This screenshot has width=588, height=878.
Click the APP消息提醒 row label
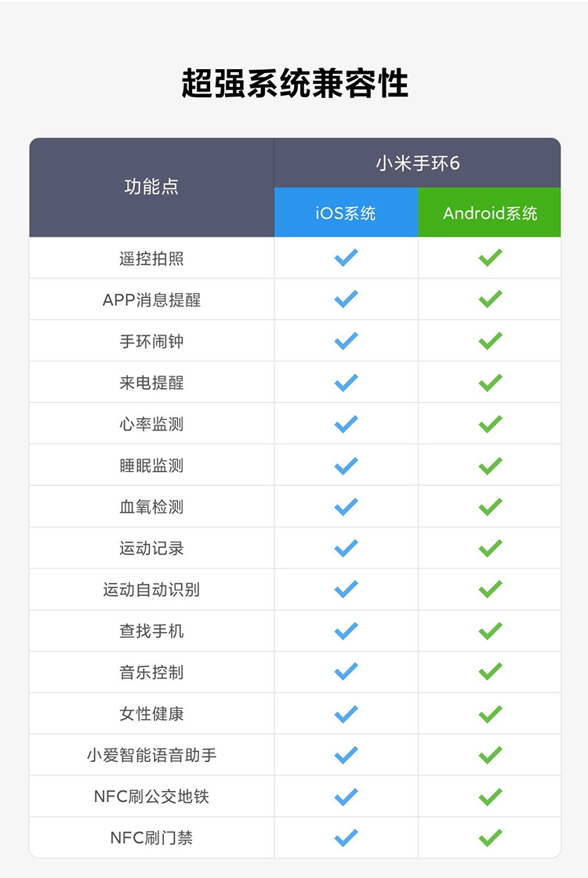coord(151,300)
